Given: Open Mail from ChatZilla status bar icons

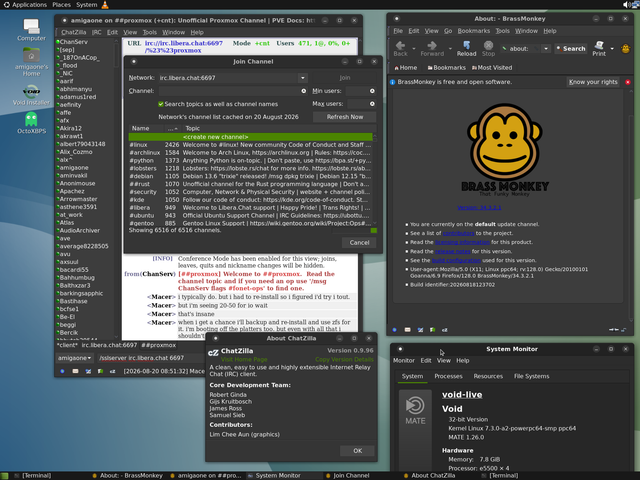Looking at the screenshot, I should coord(76,371).
